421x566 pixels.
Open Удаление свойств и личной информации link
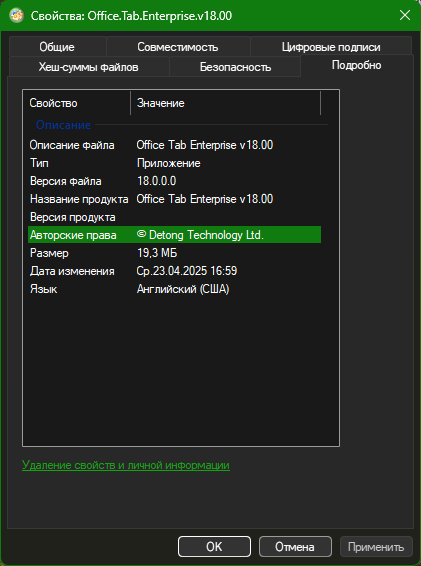click(x=126, y=465)
